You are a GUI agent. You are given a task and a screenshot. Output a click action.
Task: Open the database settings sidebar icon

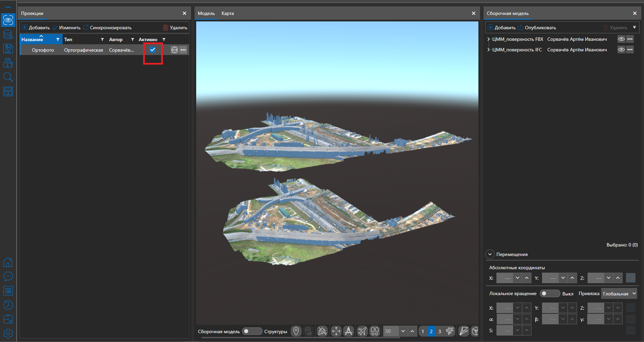tap(8, 34)
